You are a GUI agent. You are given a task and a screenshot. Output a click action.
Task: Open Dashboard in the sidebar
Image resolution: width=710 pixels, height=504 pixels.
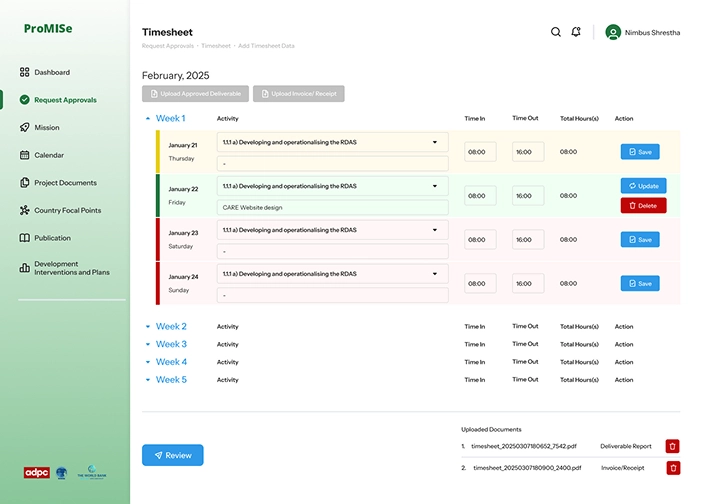click(52, 73)
